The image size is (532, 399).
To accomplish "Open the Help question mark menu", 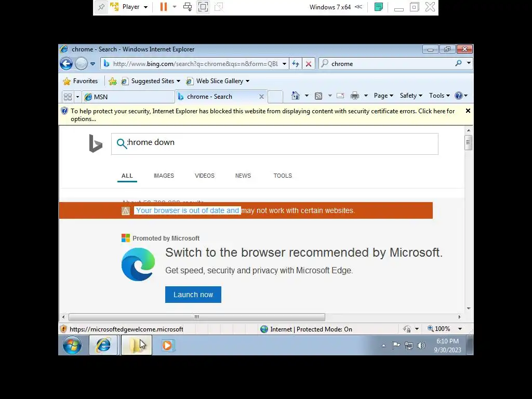I will coord(461,96).
